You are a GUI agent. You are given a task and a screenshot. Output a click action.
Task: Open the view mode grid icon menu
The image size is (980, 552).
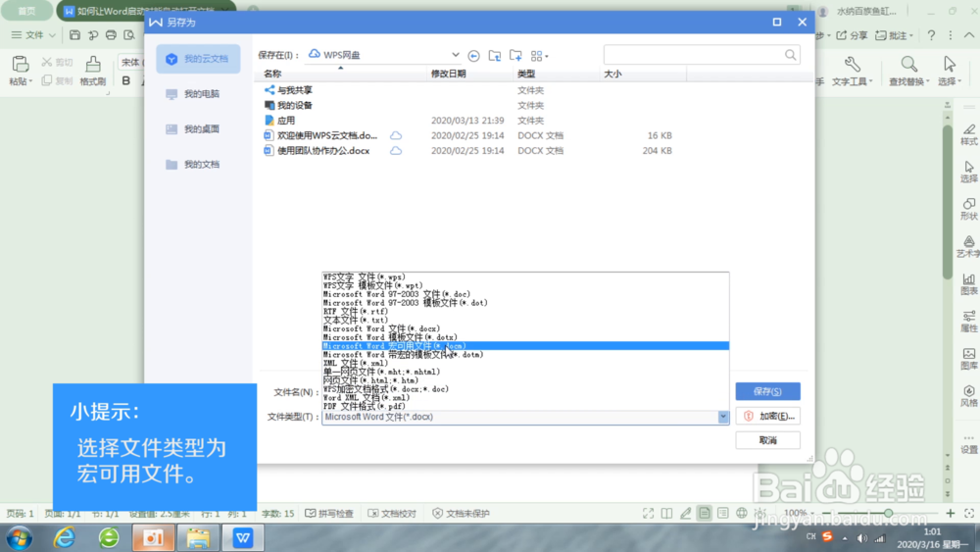539,56
